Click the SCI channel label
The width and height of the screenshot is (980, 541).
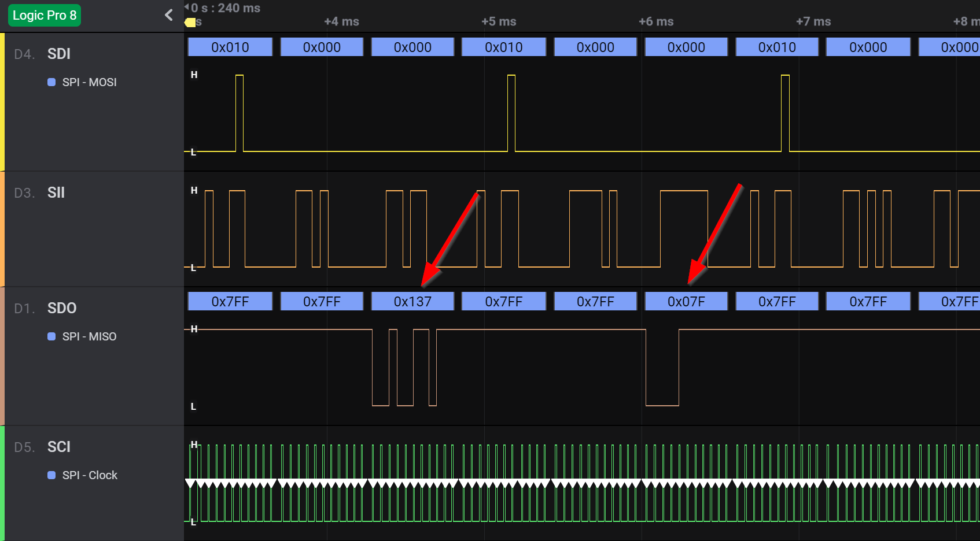pyautogui.click(x=59, y=447)
